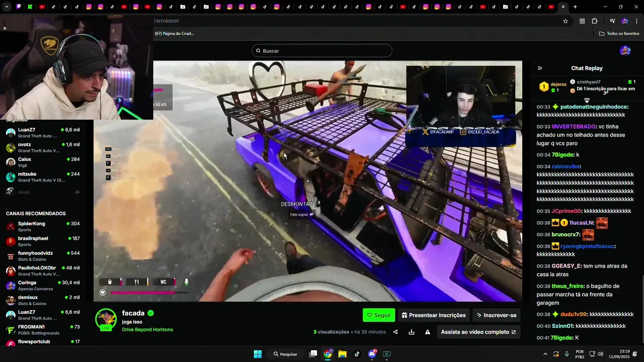Open flowsportclub recommended channel

(43, 342)
